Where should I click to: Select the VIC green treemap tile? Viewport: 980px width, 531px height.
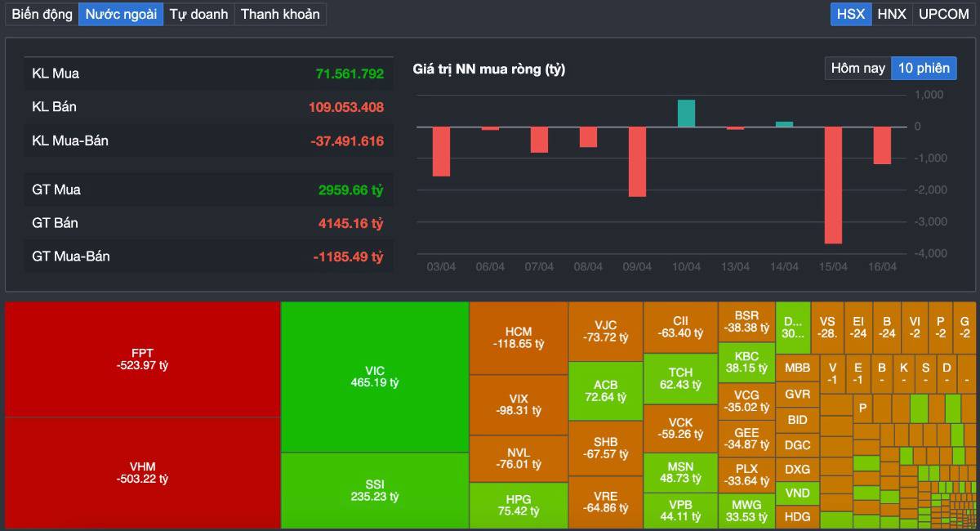(374, 377)
